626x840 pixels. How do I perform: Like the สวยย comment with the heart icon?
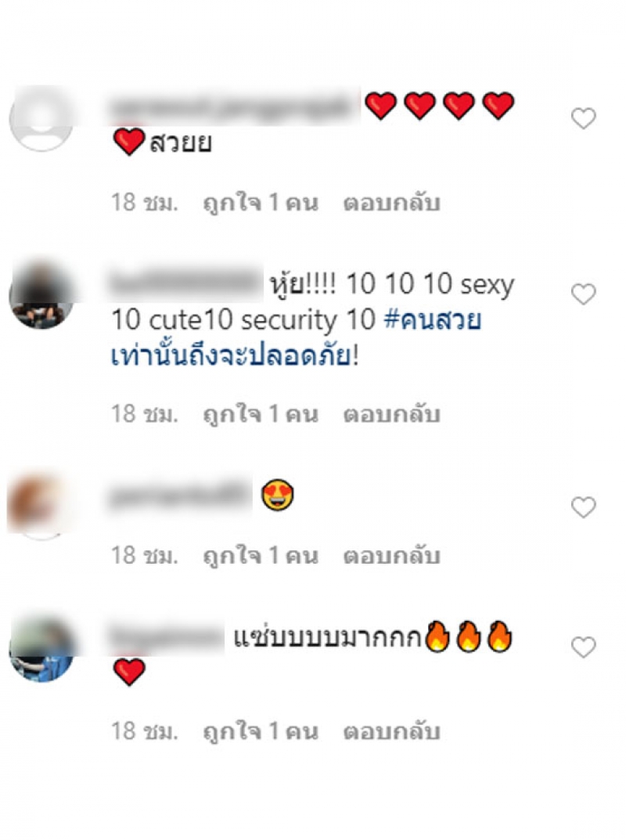point(583,118)
